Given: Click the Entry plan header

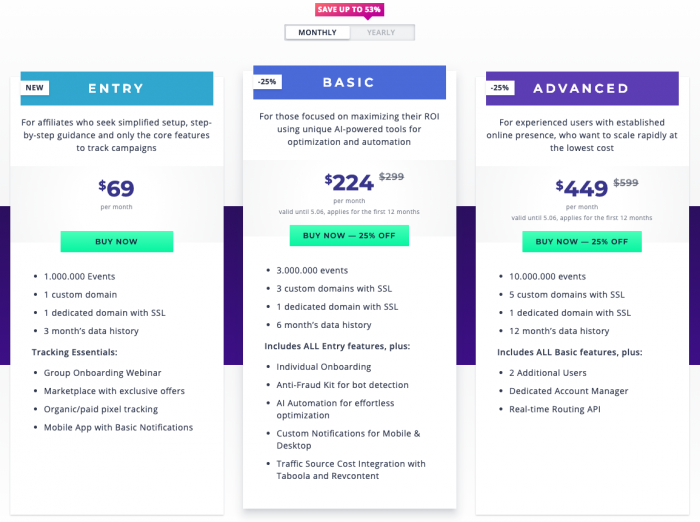Looking at the screenshot, I should (117, 88).
